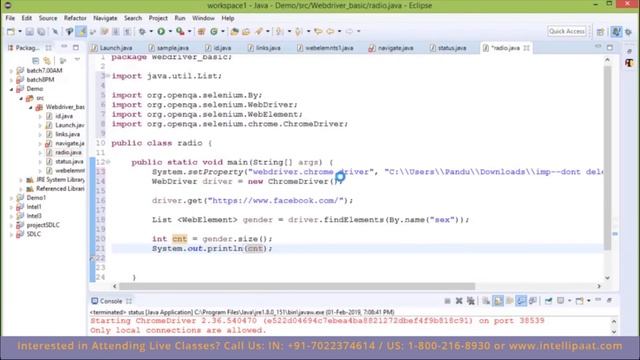Click the New Java Class green icon

click(x=213, y=31)
